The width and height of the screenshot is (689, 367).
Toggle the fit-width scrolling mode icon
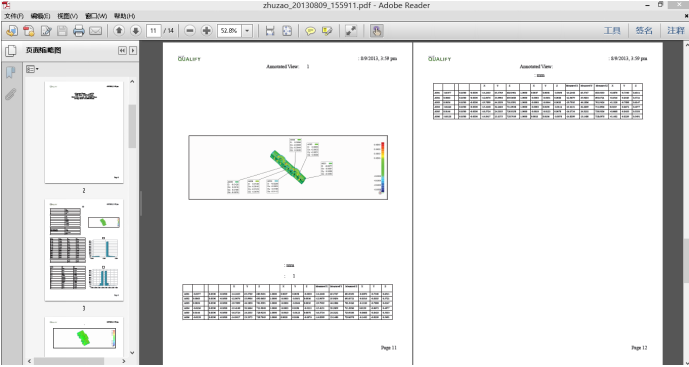[270, 31]
